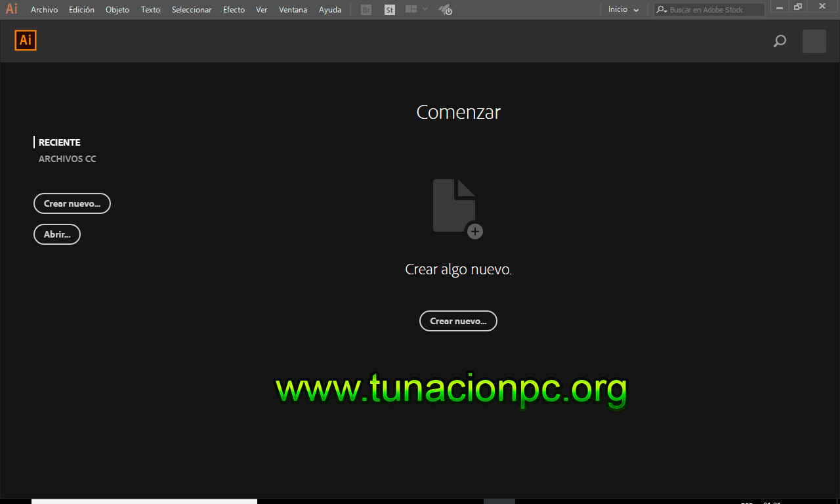Open the Ventana menu

coord(293,10)
